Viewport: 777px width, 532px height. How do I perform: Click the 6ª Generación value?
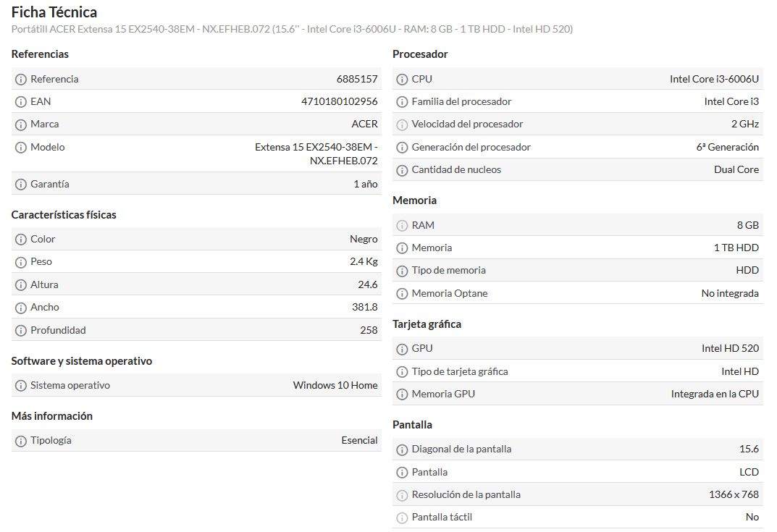point(728,147)
